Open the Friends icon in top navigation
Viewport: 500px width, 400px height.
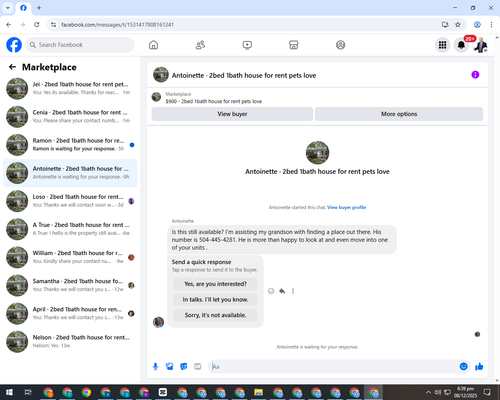(x=200, y=45)
